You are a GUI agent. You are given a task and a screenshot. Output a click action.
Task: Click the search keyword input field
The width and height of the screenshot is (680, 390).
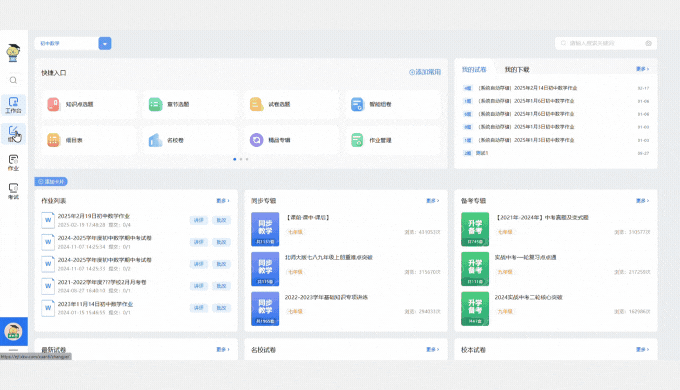point(606,43)
